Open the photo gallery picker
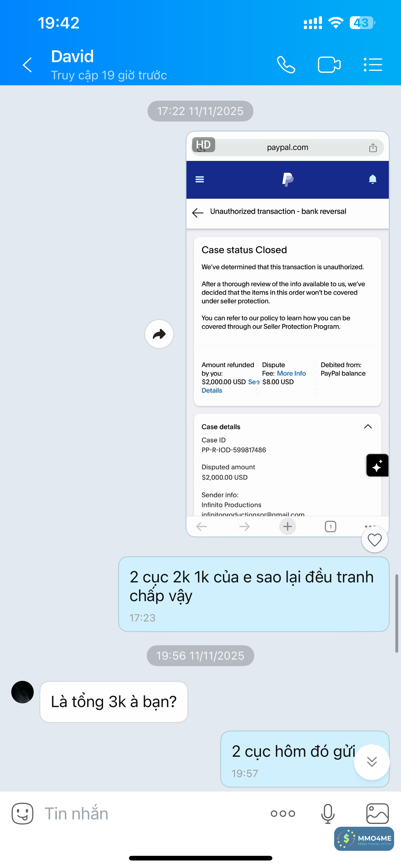 point(378,813)
